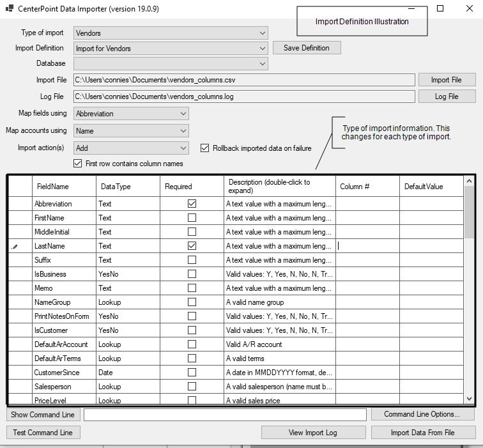Click the FieldName column header
The width and height of the screenshot is (483, 448).
tap(64, 186)
